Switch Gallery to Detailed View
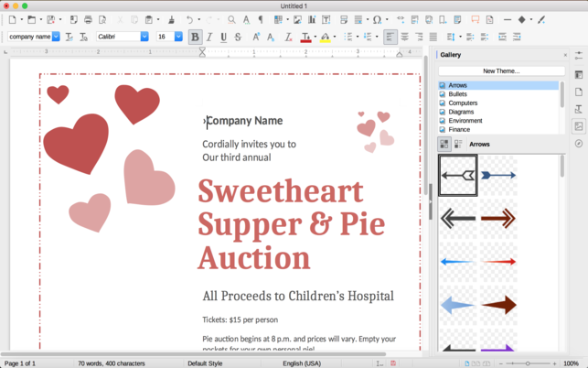The height and width of the screenshot is (368, 588). [458, 144]
